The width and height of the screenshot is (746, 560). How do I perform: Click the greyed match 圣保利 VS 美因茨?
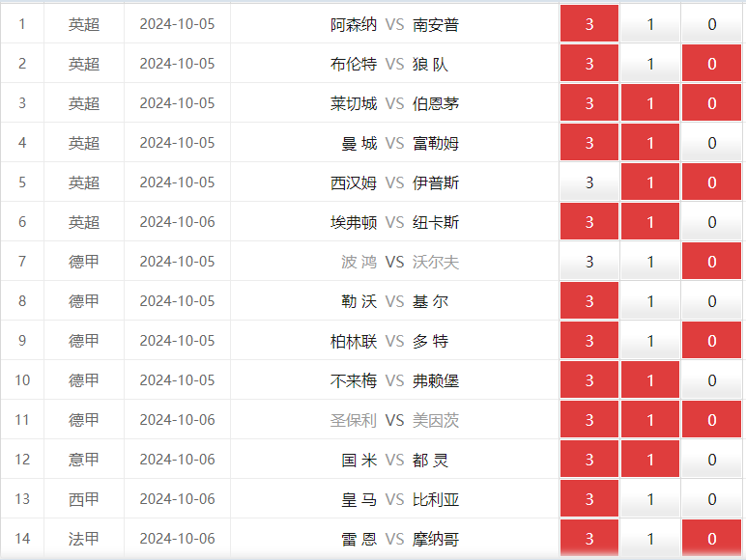pos(395,420)
